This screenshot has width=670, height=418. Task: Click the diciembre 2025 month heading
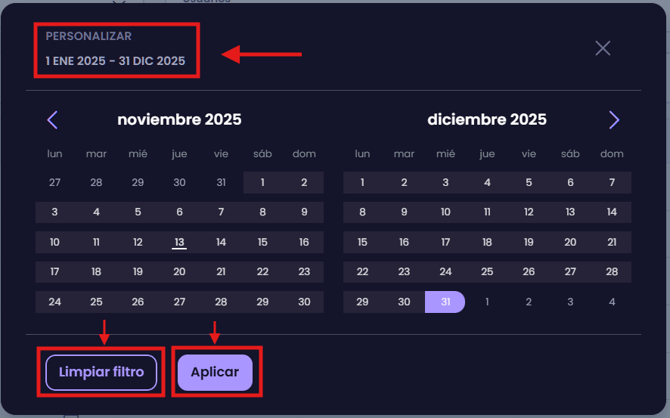[x=487, y=120]
